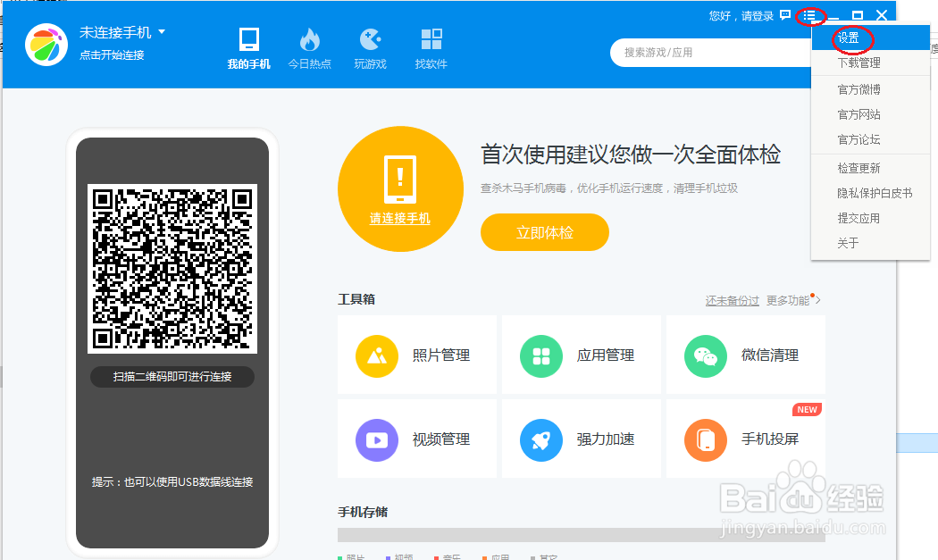This screenshot has width=938, height=560.
Task: Click the 手机投屏 orange screen-cast icon
Action: pyautogui.click(x=706, y=439)
